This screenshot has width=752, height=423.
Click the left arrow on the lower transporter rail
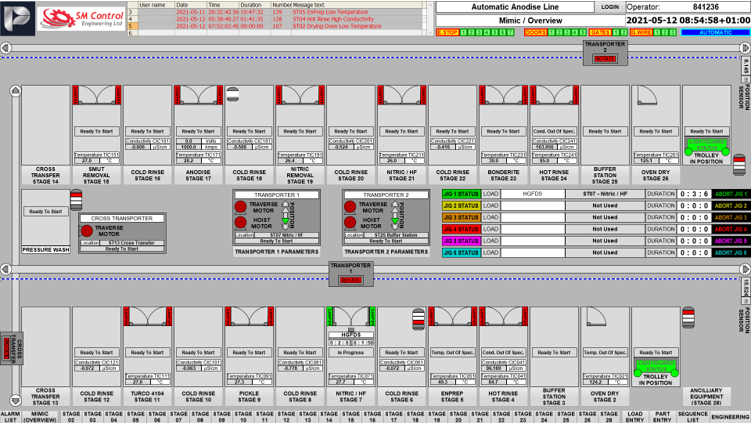coord(6,269)
